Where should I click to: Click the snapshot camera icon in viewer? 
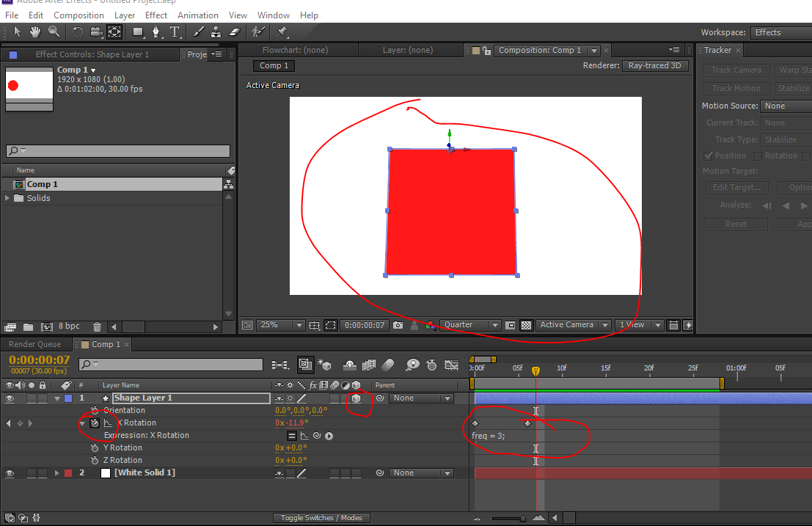pyautogui.click(x=398, y=325)
